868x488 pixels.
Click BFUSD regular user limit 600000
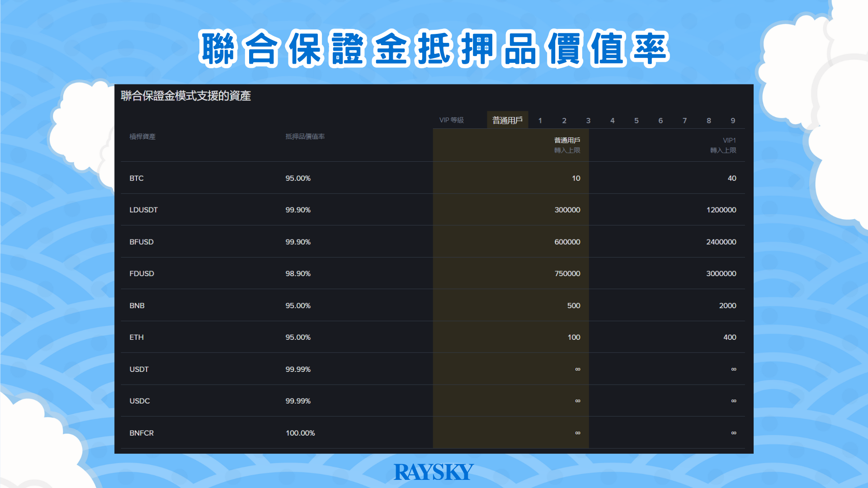point(567,242)
